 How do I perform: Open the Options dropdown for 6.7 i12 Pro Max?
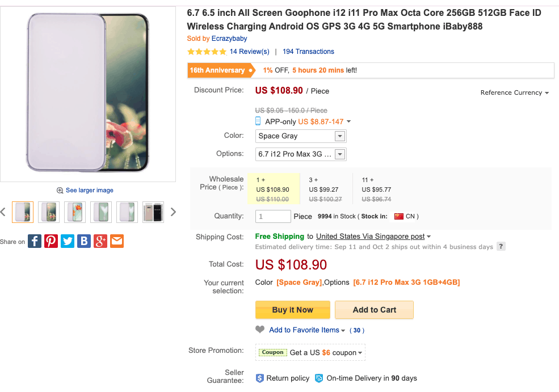tap(301, 154)
